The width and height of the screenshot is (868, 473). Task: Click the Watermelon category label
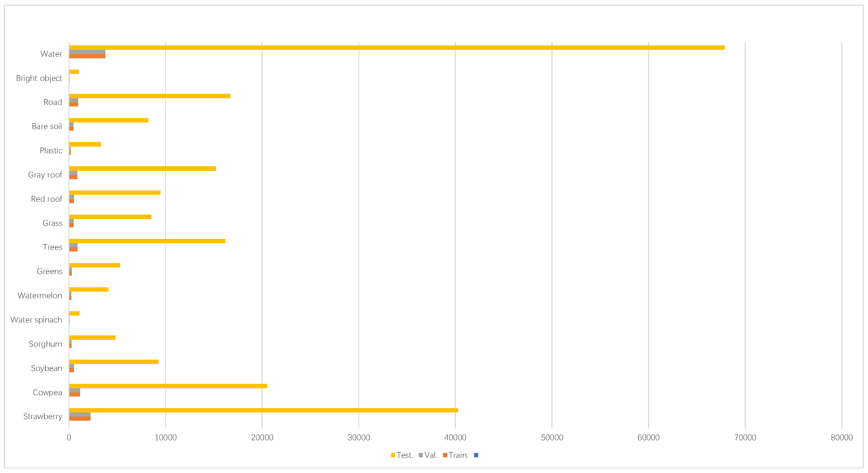point(40,296)
